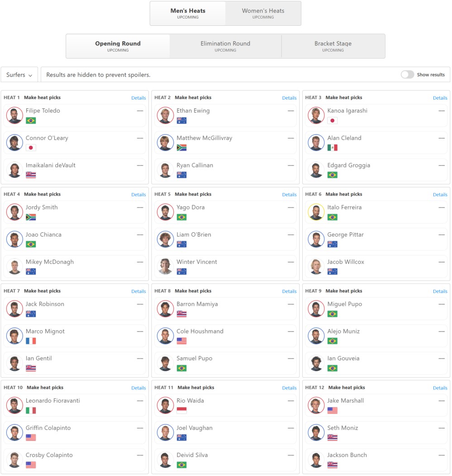452x476 pixels.
Task: Select Liam O'Brien's name
Action: (194, 234)
